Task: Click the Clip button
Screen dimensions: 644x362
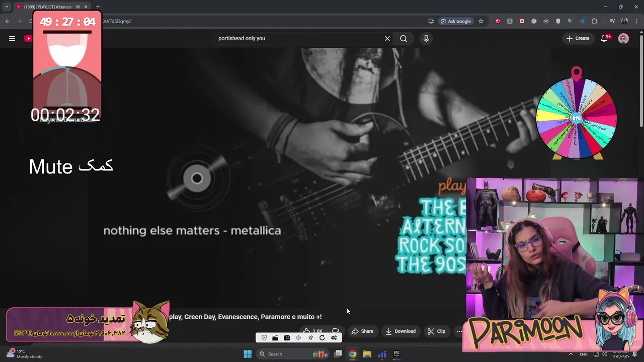Action: click(x=436, y=331)
